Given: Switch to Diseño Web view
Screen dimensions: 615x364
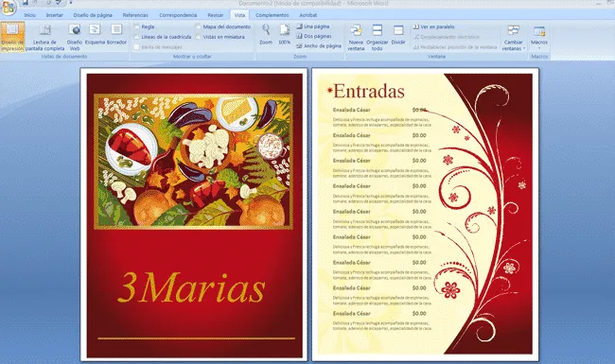Looking at the screenshot, I should [x=75, y=38].
